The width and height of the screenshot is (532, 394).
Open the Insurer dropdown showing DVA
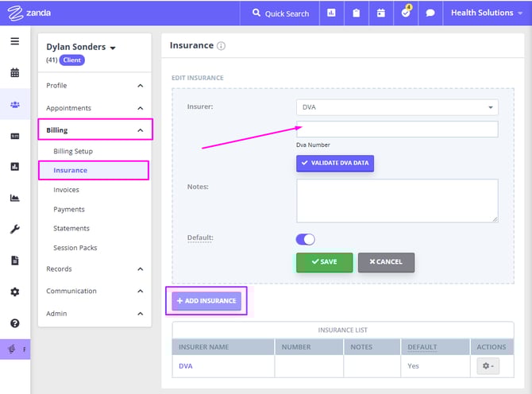[397, 107]
